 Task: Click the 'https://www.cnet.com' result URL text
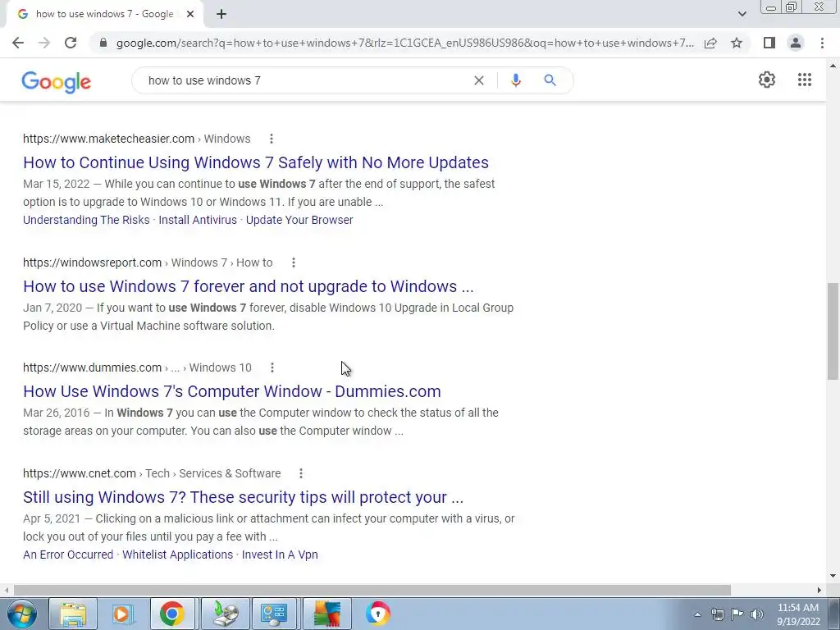pos(80,473)
